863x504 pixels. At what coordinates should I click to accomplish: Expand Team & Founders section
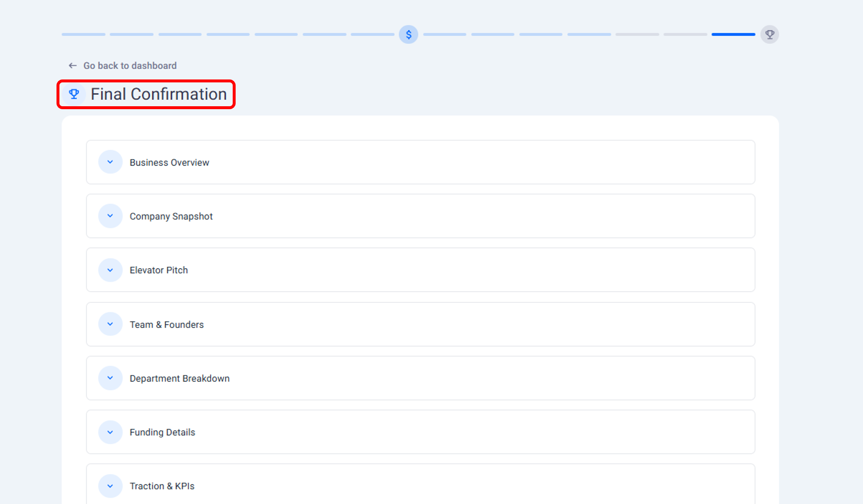[x=110, y=324]
